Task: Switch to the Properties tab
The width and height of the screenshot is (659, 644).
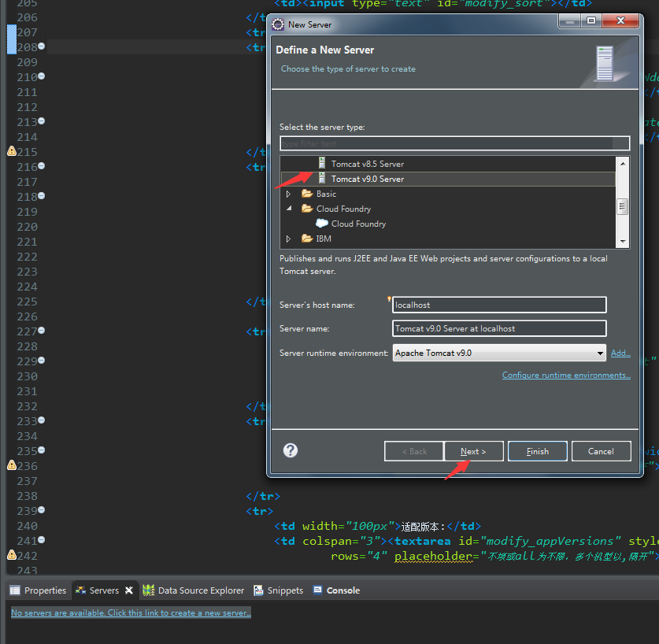Action: [39, 590]
